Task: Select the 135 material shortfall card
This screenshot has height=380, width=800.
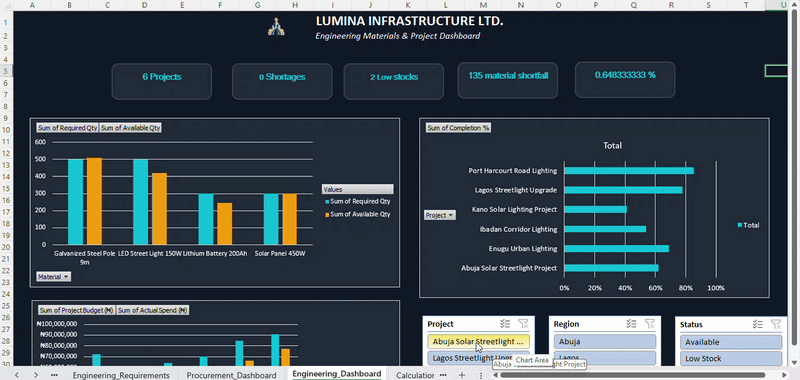Action: [508, 80]
